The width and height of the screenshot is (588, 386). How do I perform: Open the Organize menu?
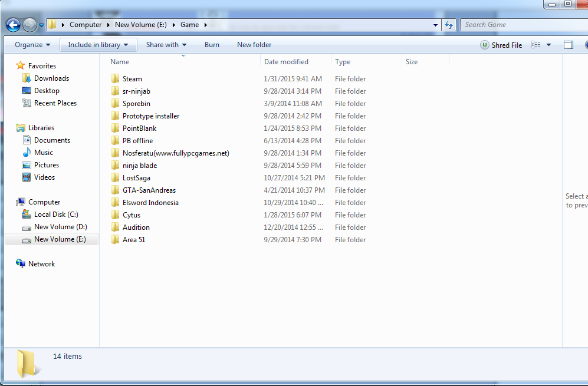tap(32, 45)
